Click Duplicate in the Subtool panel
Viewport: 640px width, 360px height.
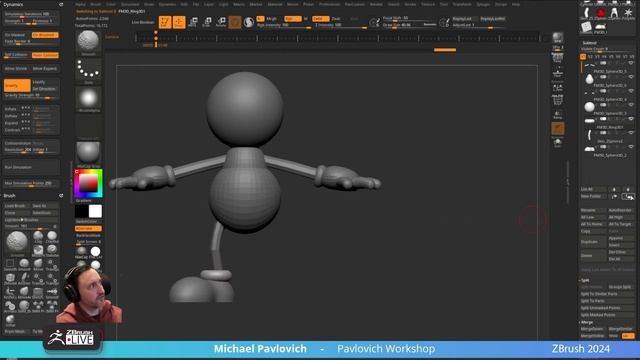[x=593, y=242]
